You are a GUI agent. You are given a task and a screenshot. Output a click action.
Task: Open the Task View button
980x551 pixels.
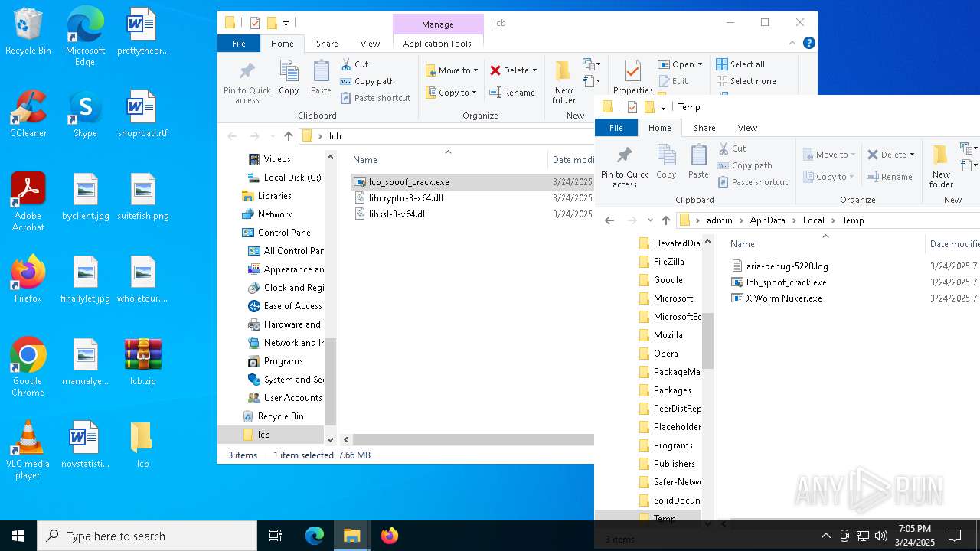(276, 536)
